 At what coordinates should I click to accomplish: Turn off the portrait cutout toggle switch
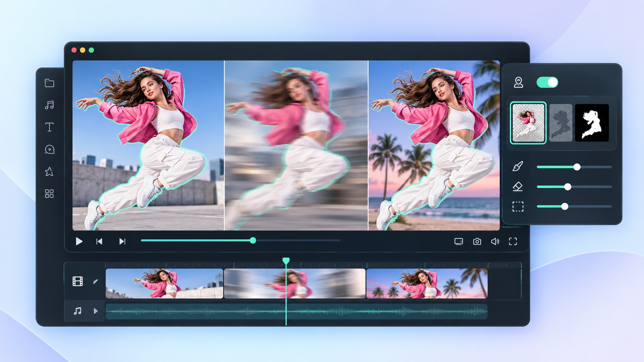(547, 82)
